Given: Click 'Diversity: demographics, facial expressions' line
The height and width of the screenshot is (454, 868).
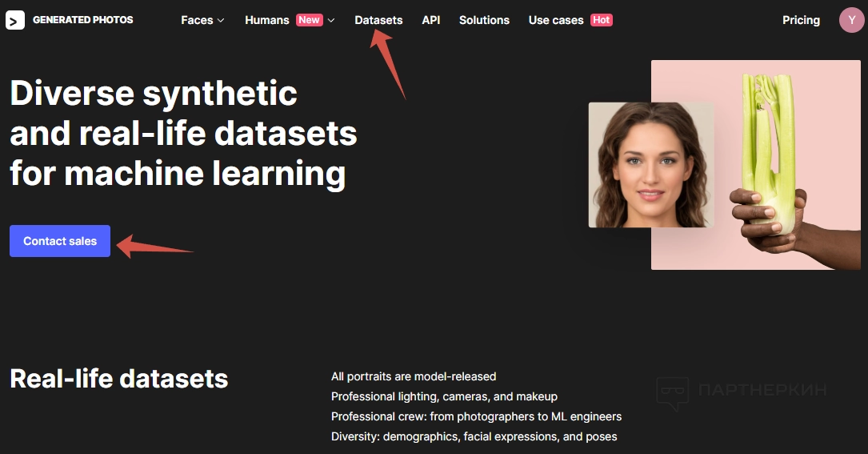Looking at the screenshot, I should tap(474, 436).
